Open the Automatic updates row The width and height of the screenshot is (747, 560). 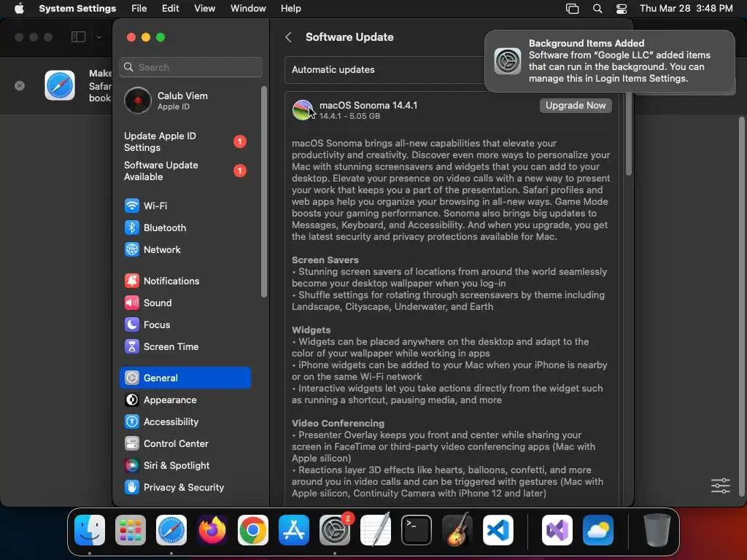[x=385, y=69]
